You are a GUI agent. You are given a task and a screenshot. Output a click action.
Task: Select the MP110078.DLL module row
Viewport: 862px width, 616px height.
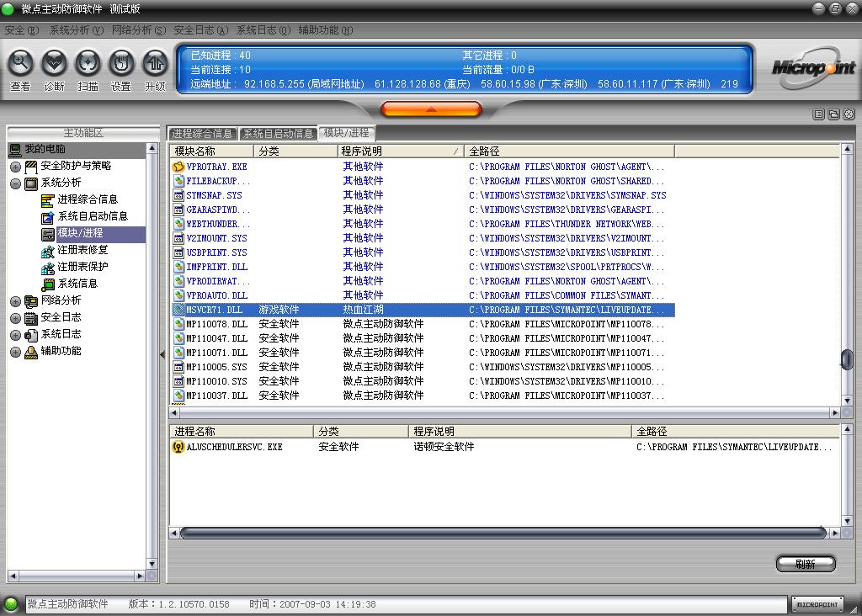click(423, 324)
